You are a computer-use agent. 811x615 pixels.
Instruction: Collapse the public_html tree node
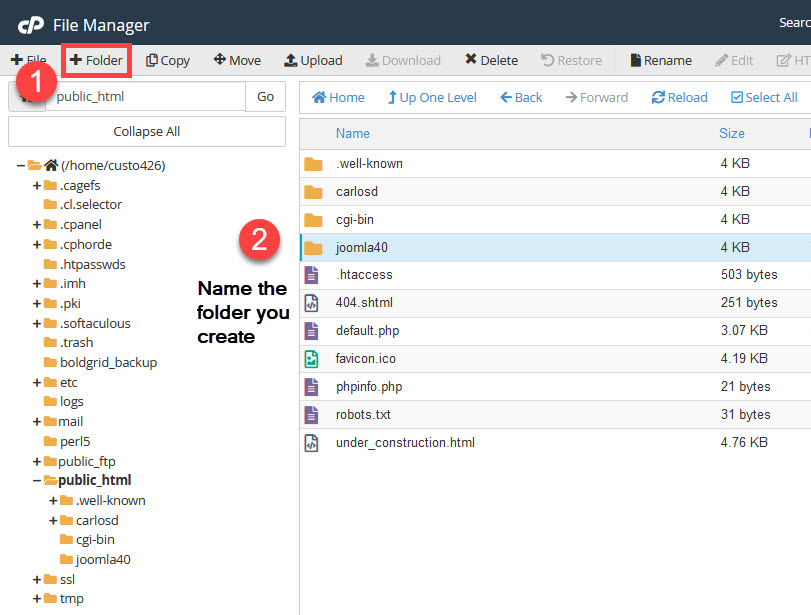tap(37, 481)
